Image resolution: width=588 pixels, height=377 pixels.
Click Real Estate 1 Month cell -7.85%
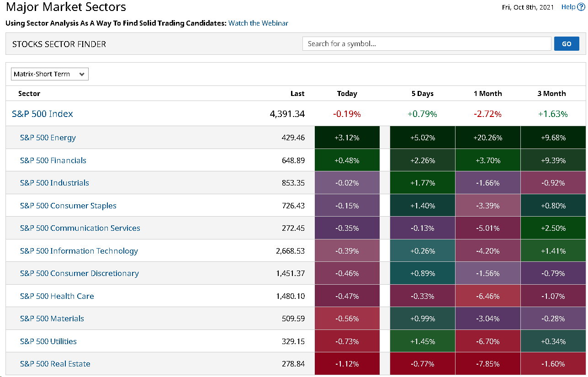488,364
